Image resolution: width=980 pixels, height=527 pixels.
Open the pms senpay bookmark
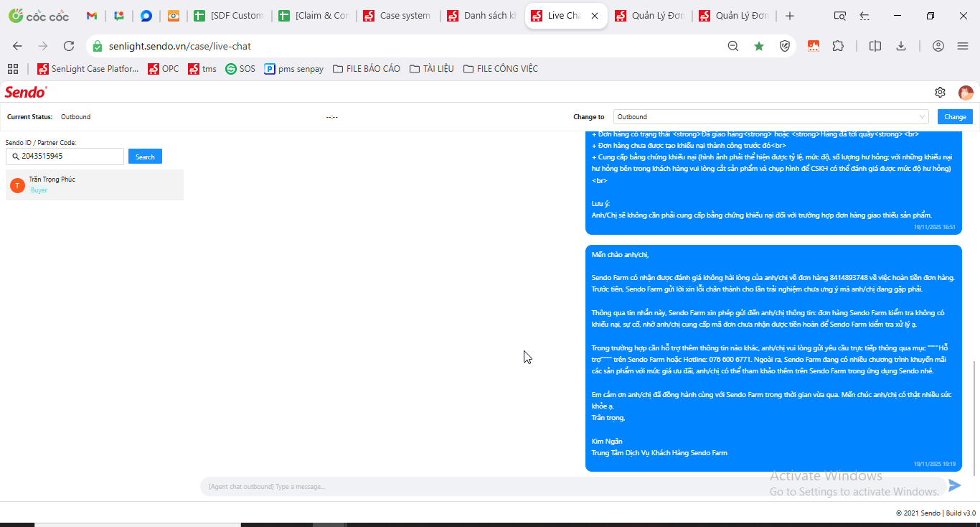coord(294,69)
